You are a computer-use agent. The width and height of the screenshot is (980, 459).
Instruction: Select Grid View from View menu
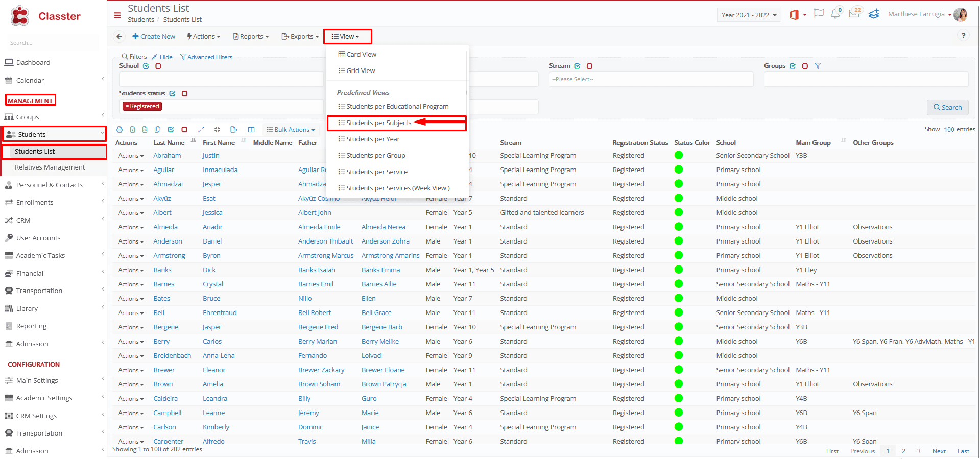[x=357, y=71]
